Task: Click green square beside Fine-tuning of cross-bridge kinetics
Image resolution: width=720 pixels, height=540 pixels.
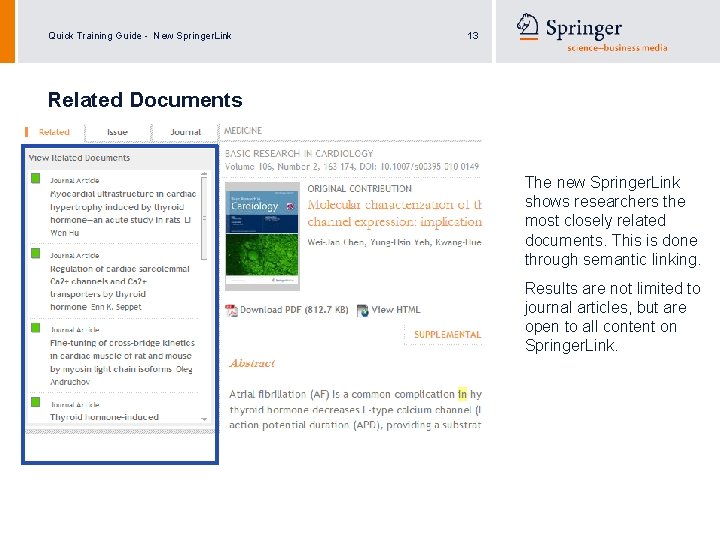Action: coord(35,327)
